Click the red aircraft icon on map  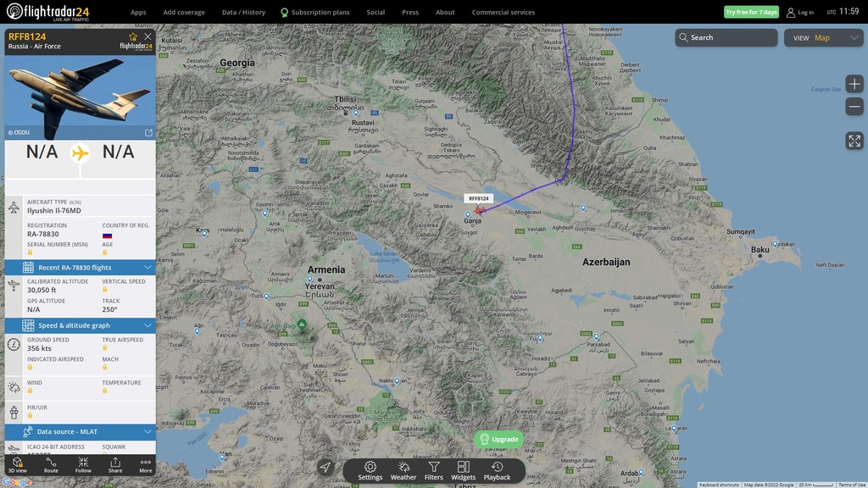[480, 210]
